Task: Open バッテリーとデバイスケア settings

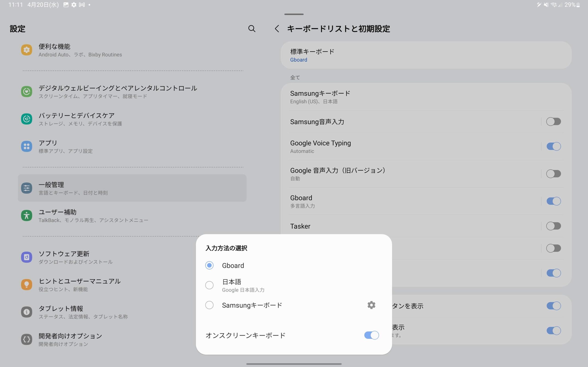Action: pos(132,119)
